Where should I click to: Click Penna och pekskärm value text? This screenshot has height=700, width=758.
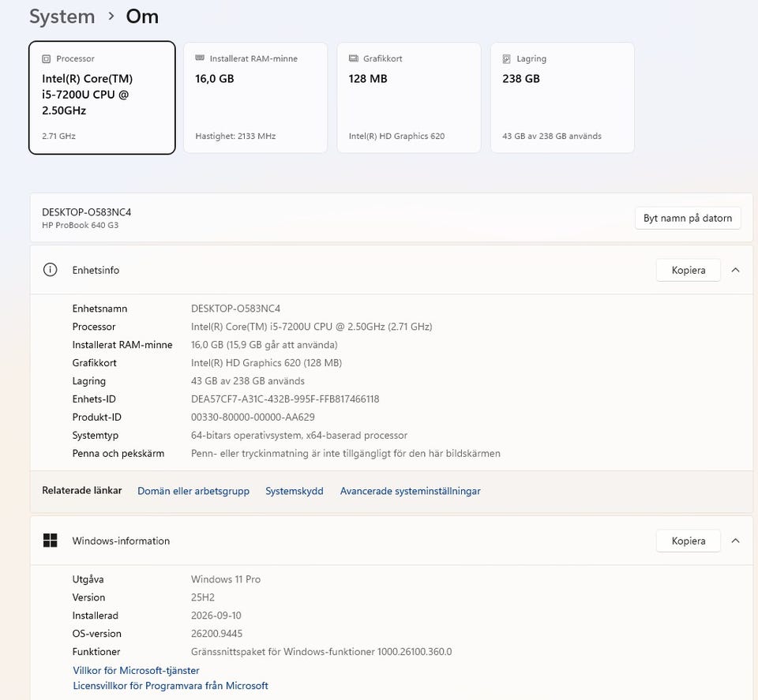tap(346, 453)
